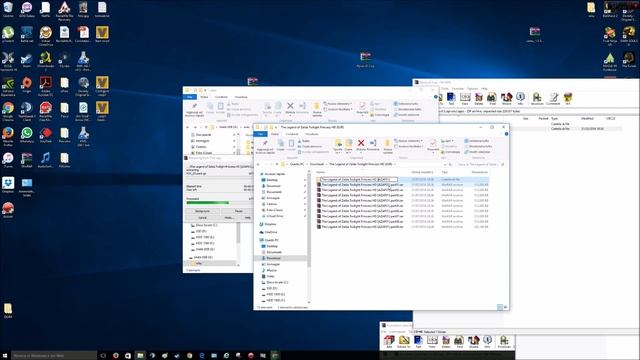Click the red Elimina (delete) X icon in the front Explorer ribbon
The image size is (640, 360).
pyautogui.click(x=361, y=143)
